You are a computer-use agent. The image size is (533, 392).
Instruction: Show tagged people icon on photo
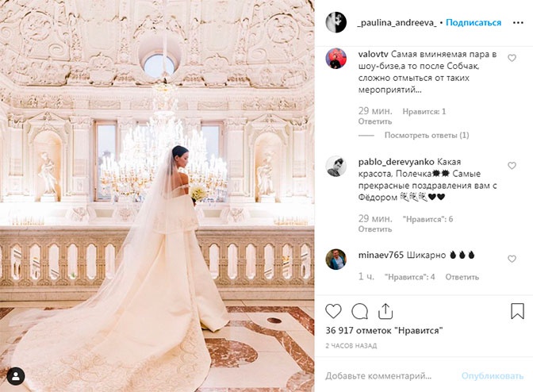click(x=16, y=376)
